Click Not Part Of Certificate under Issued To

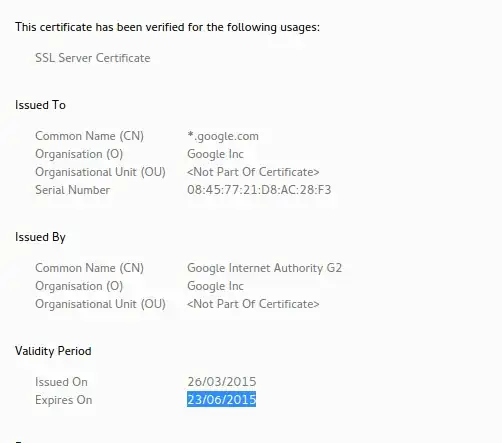coord(253,172)
